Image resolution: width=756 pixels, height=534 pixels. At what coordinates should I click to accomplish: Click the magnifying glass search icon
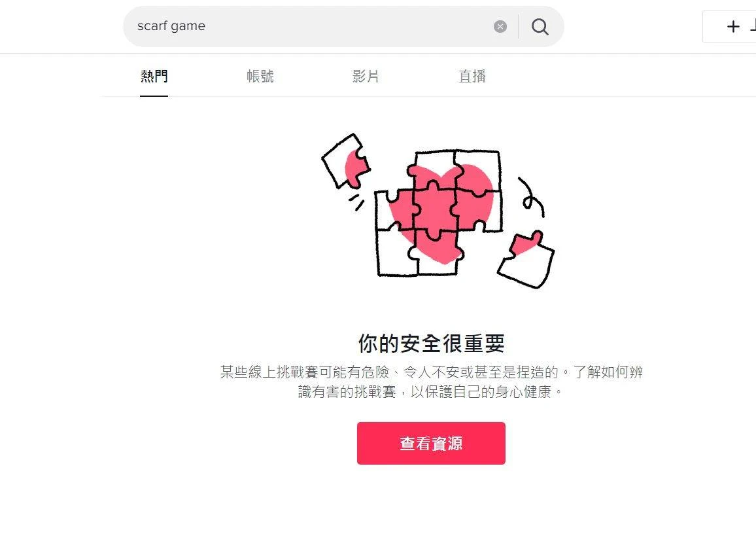click(x=540, y=27)
